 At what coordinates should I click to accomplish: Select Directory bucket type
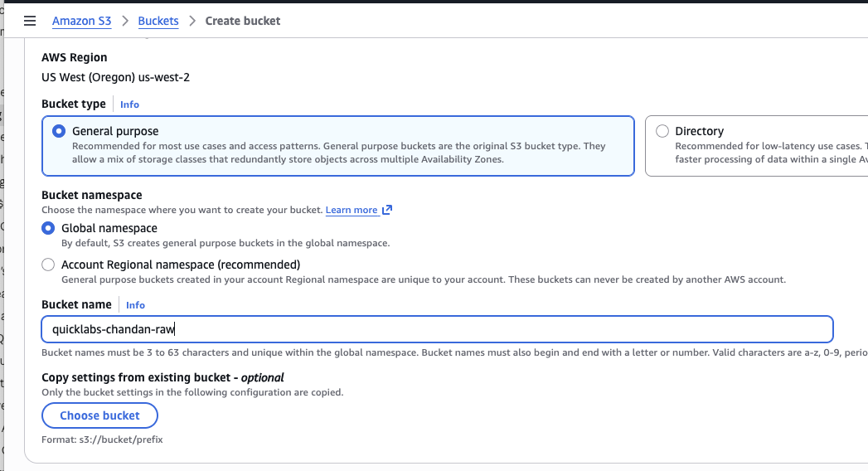point(662,131)
